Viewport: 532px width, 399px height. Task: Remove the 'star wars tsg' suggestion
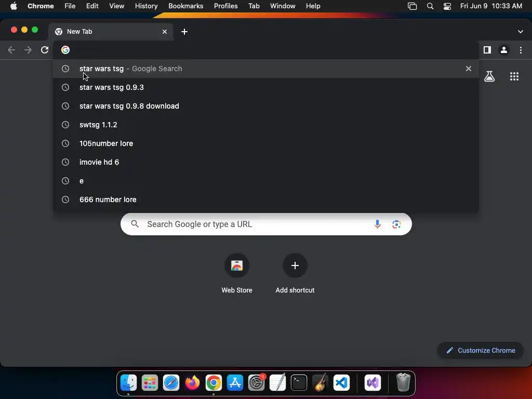pyautogui.click(x=469, y=69)
